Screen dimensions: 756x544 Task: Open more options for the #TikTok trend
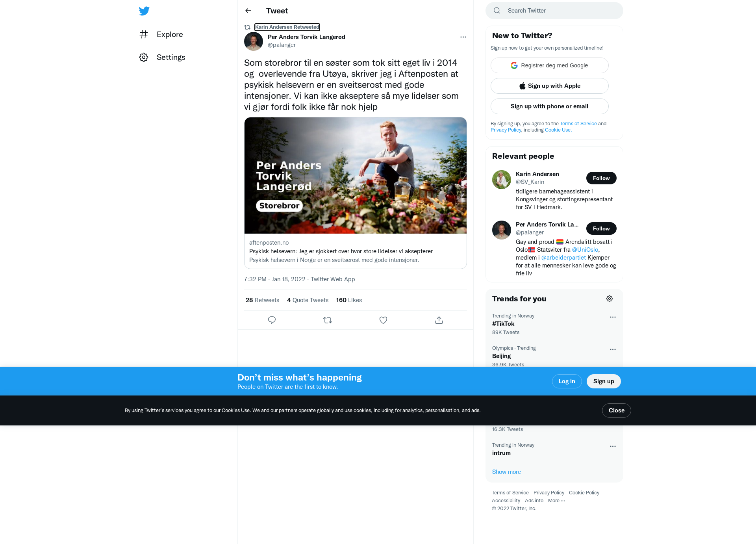click(613, 317)
